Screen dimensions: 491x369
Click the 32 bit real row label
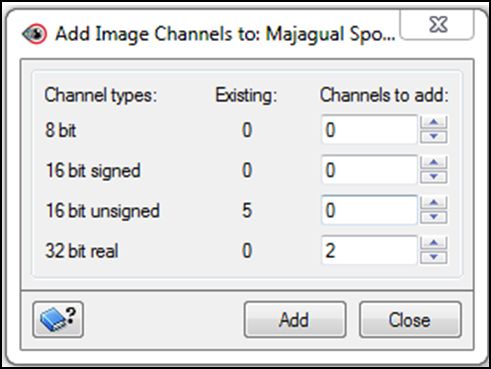[82, 251]
